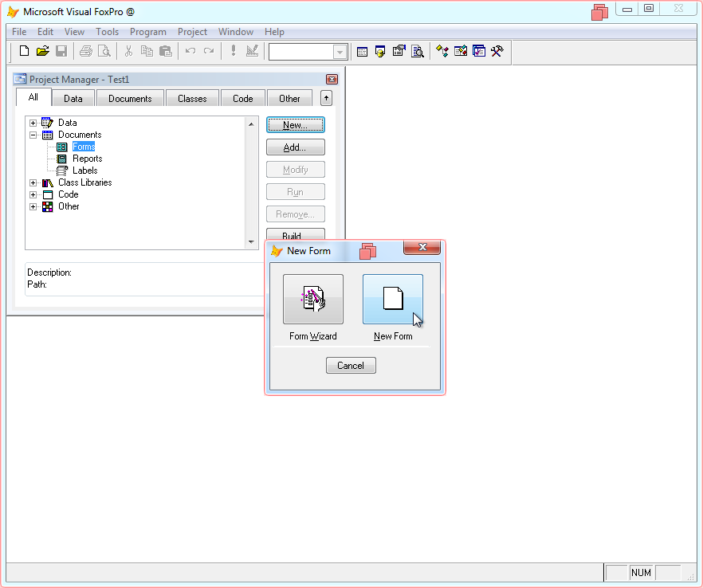Click the Project Manager title bar icon
This screenshot has height=588, width=703.
20,79
